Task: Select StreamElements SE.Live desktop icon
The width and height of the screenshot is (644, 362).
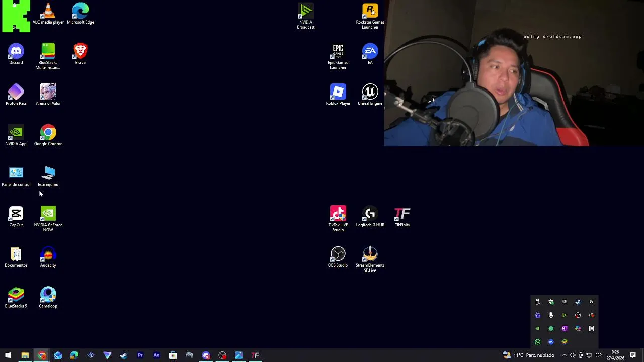Action: click(370, 259)
